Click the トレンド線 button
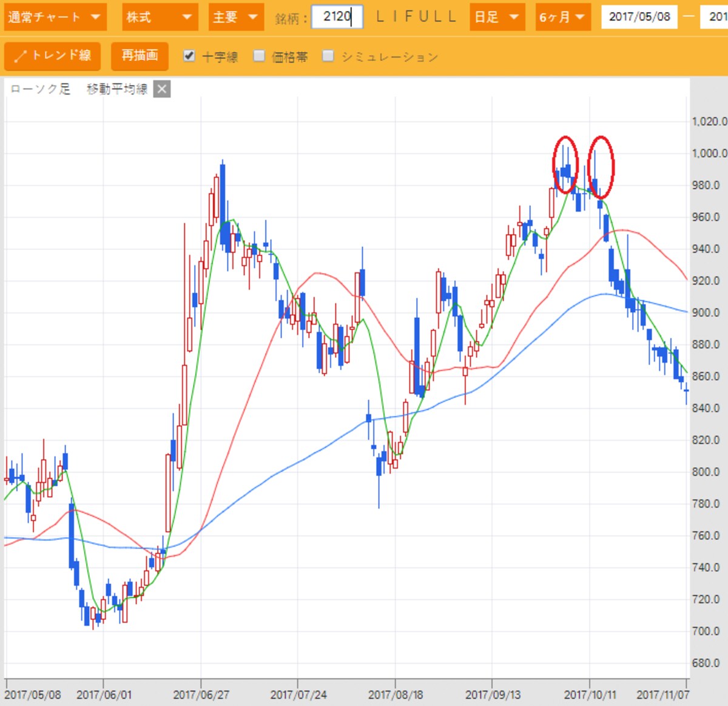Image resolution: width=728 pixels, height=706 pixels. [x=52, y=56]
